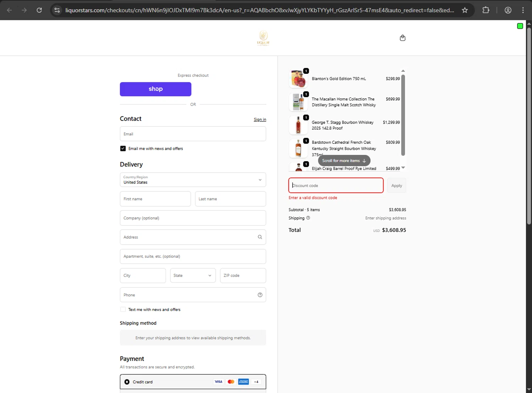Click the phone help question icon
The image size is (532, 393).
(x=260, y=295)
